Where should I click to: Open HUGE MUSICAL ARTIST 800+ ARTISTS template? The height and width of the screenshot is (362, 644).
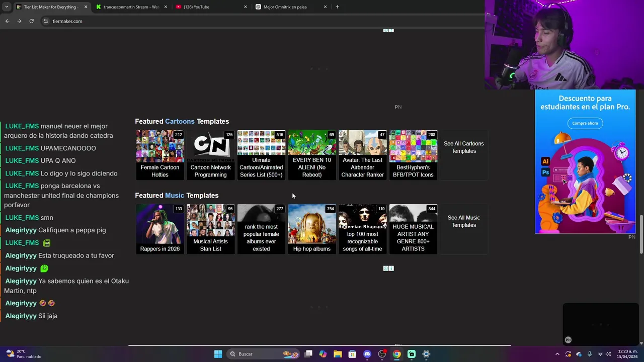point(413,229)
